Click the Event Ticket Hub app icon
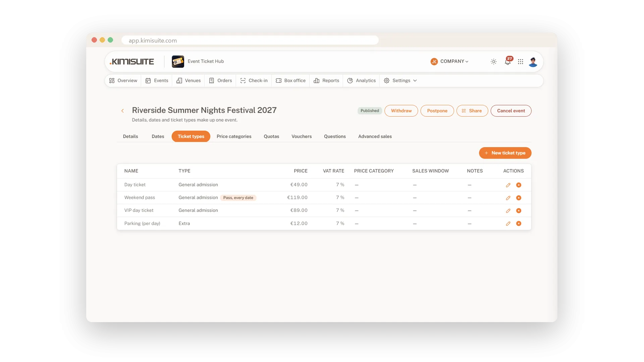The image size is (644, 362). (178, 62)
